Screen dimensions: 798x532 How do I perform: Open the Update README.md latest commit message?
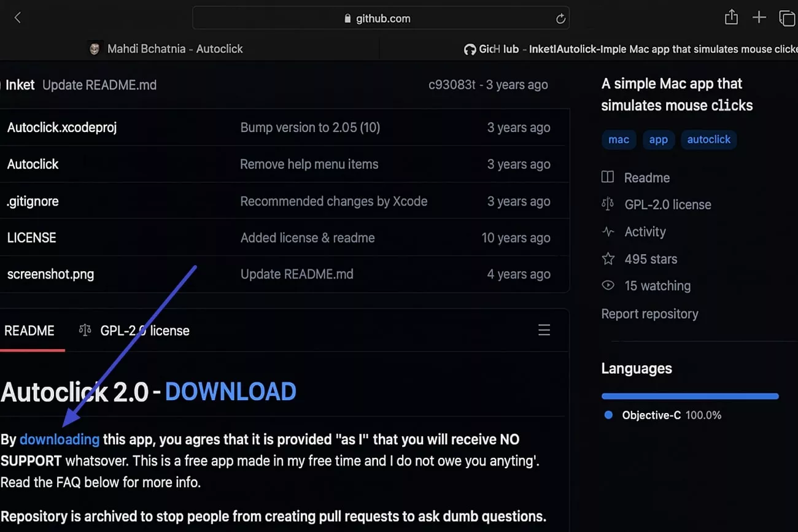(99, 85)
